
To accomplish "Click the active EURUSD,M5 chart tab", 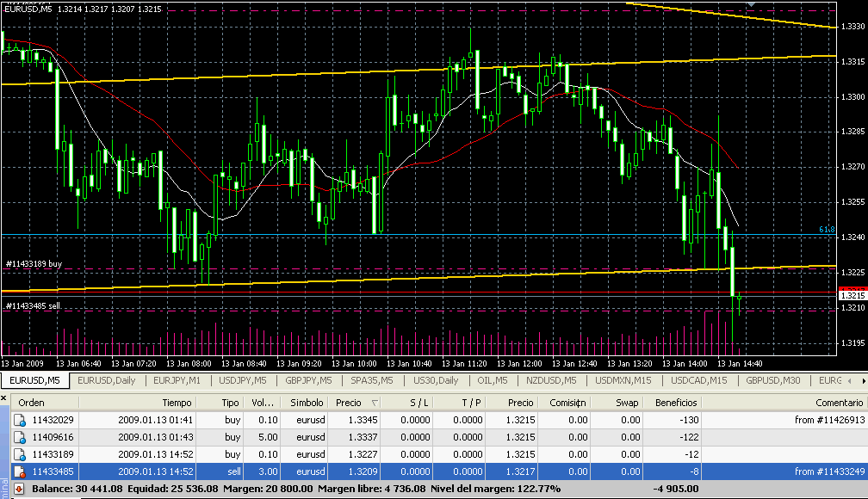I will (x=34, y=380).
